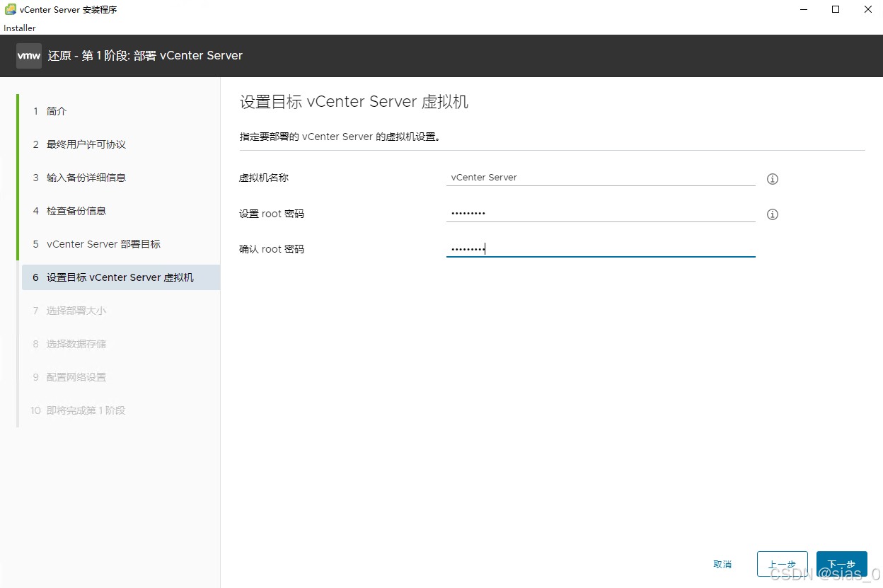
Task: Click 下一步 to continue
Action: pyautogui.click(x=841, y=565)
